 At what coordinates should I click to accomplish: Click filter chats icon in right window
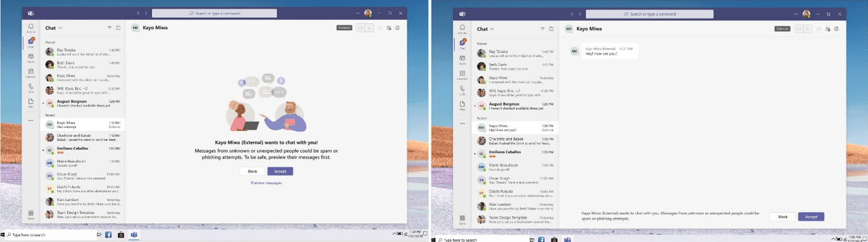pos(542,29)
